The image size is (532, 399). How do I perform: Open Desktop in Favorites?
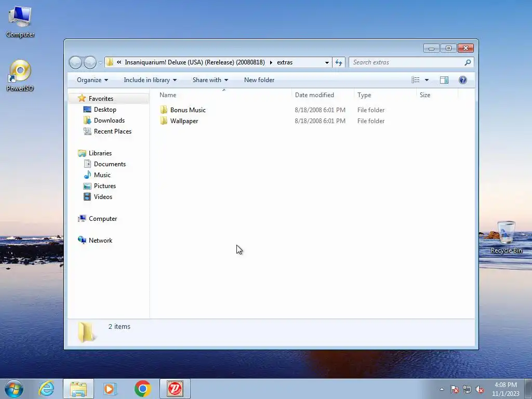(x=105, y=110)
